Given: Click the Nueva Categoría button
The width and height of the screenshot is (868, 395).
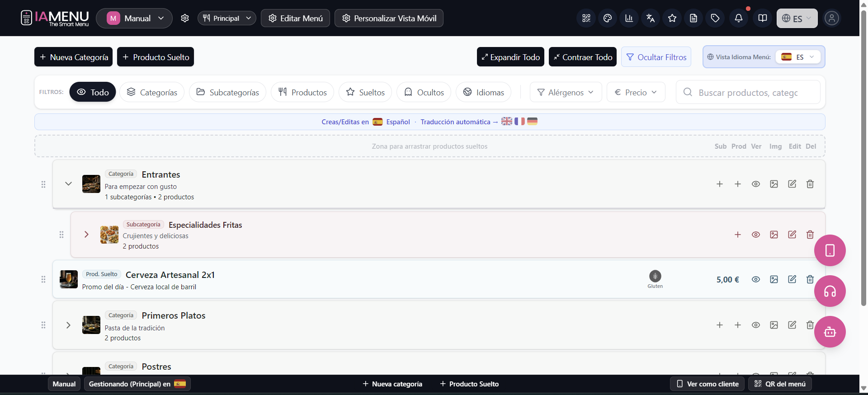Looking at the screenshot, I should 73,57.
